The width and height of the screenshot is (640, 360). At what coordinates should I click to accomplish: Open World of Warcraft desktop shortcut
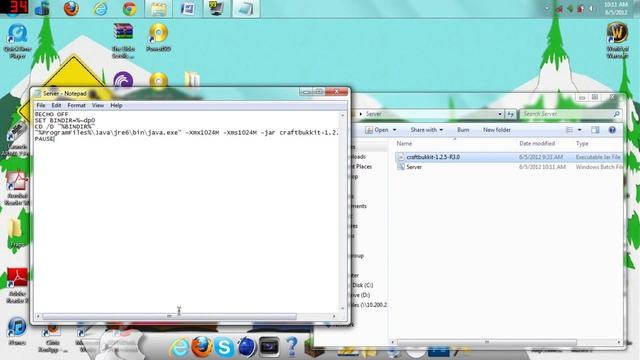click(x=617, y=40)
